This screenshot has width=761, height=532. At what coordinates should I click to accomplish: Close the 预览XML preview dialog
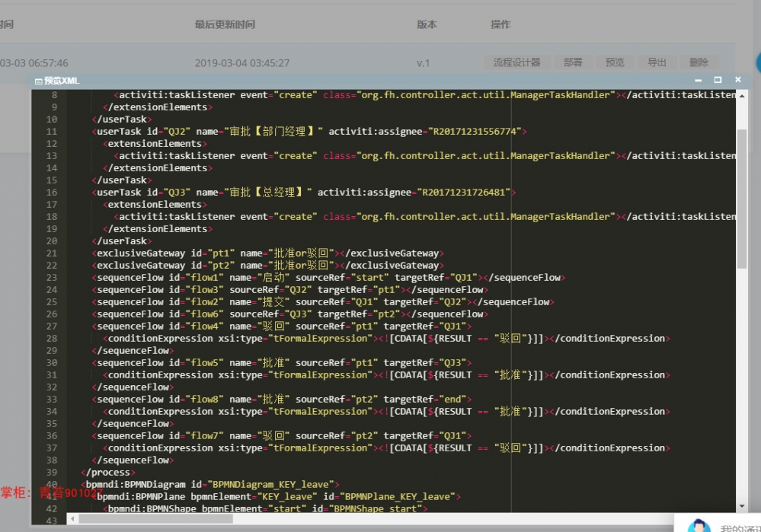[x=737, y=80]
